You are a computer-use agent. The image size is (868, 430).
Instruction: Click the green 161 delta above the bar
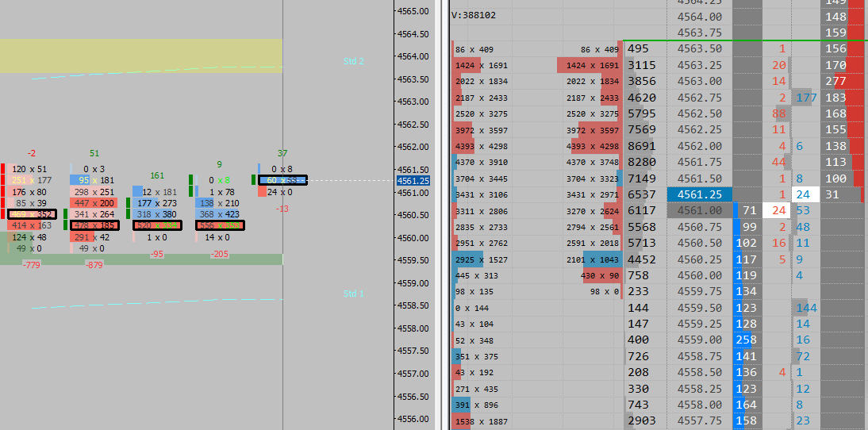(157, 175)
